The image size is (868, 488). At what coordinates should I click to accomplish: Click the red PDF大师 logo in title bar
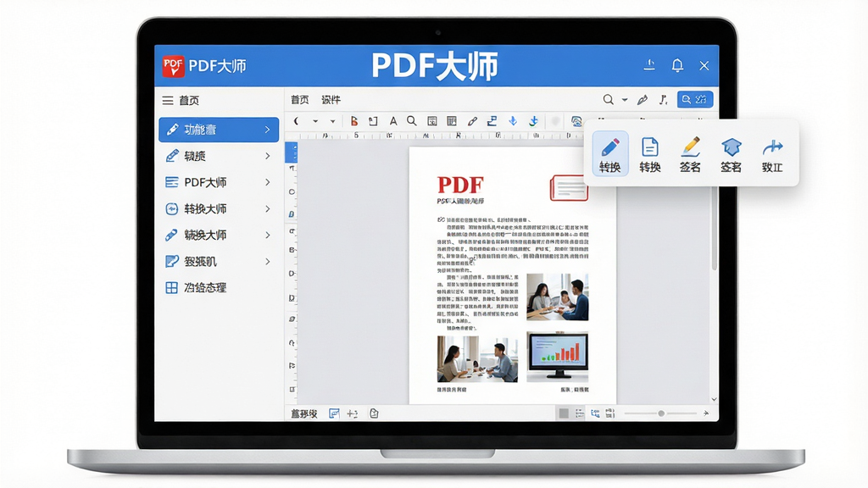pos(173,66)
